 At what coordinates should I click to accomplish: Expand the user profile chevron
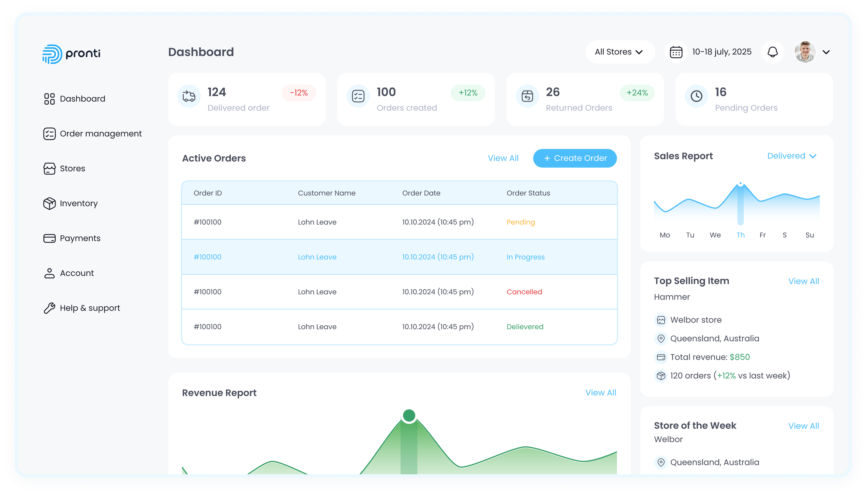(826, 52)
